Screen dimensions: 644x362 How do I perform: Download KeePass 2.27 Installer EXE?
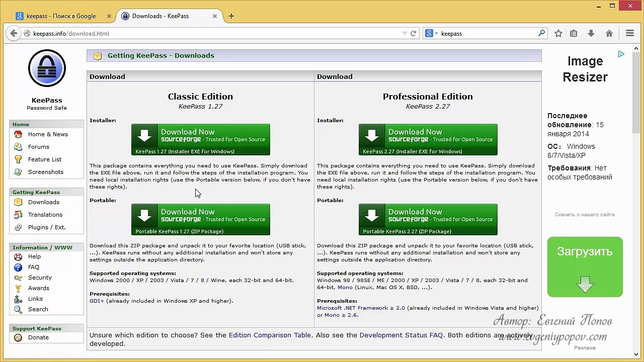pos(428,140)
